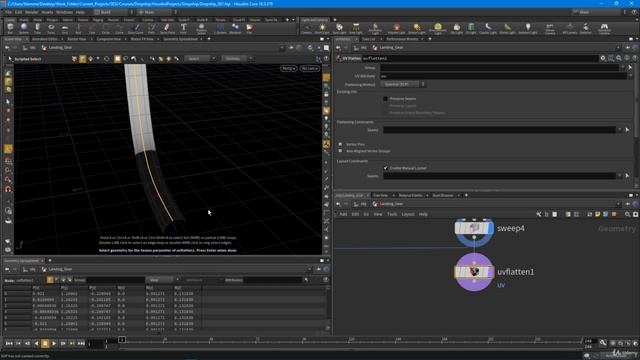Select the Tube shelf tool

coord(37,29)
